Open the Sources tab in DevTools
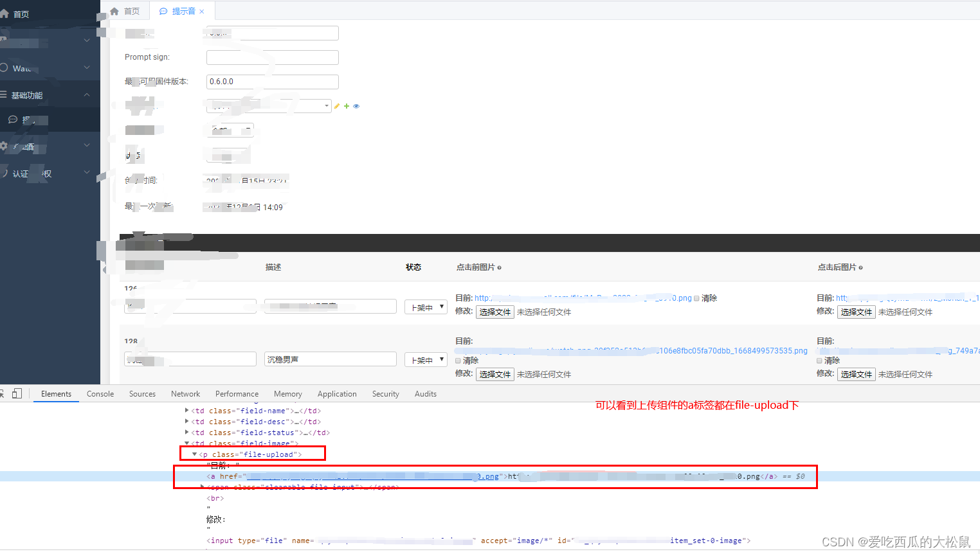Screen dimensions: 980x554 (x=142, y=394)
